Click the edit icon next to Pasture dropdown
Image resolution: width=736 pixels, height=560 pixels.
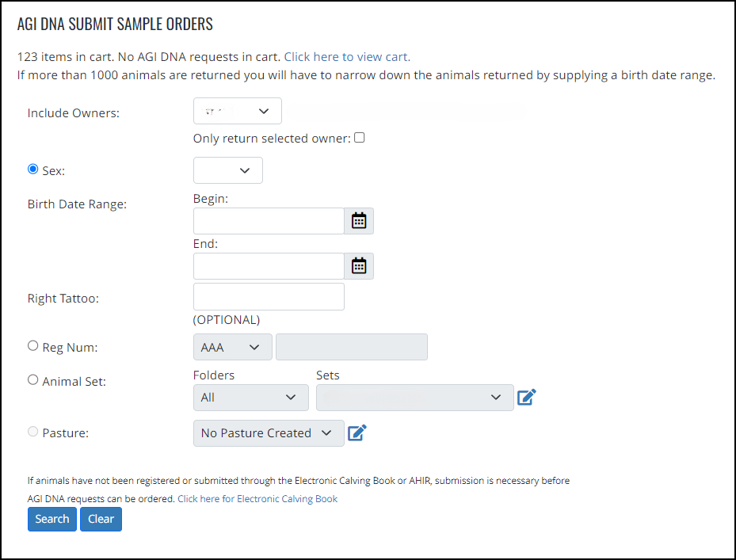[x=357, y=432]
